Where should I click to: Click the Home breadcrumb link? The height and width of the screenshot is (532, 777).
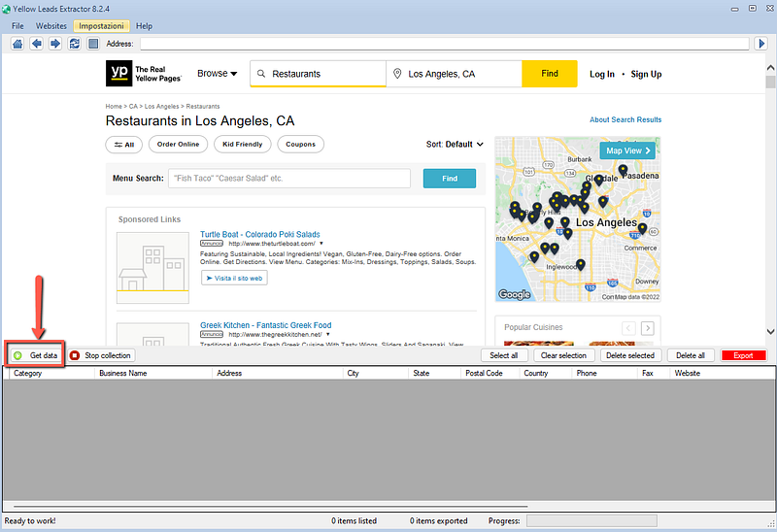(114, 107)
